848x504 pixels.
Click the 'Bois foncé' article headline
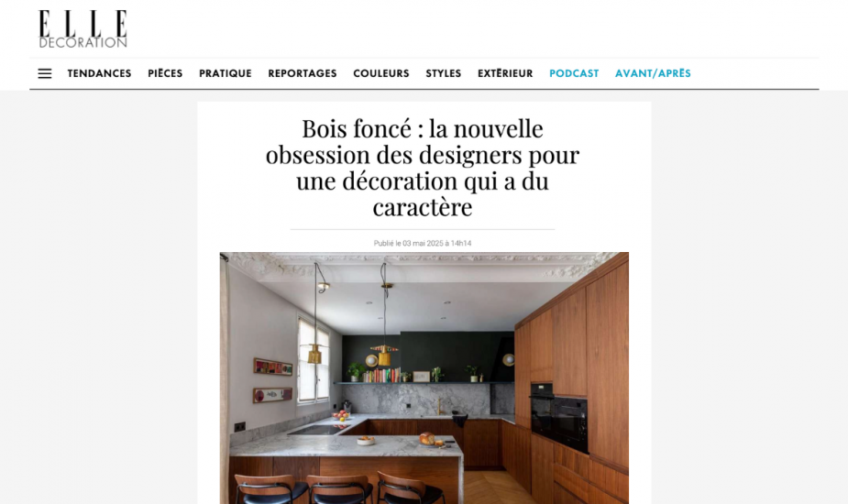click(423, 168)
